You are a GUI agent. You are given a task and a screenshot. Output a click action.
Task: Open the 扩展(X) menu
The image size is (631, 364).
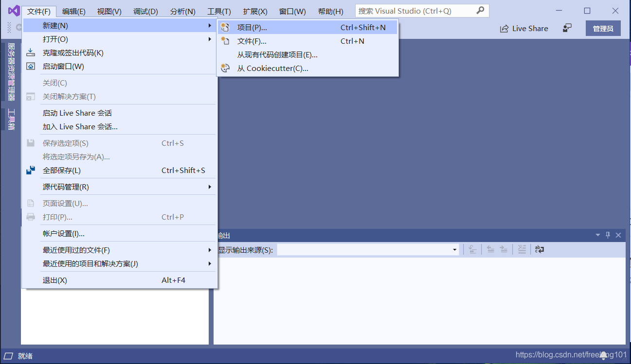(x=255, y=11)
